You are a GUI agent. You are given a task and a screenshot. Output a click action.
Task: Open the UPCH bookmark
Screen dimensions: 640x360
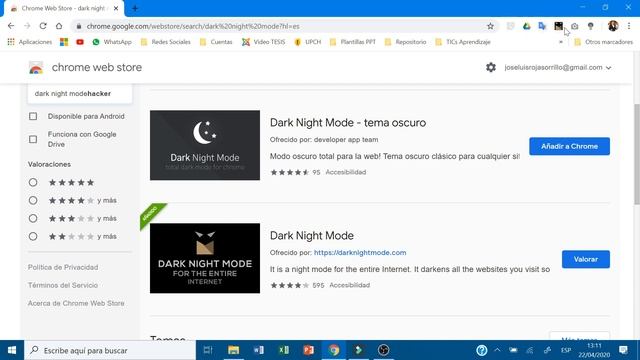click(308, 42)
